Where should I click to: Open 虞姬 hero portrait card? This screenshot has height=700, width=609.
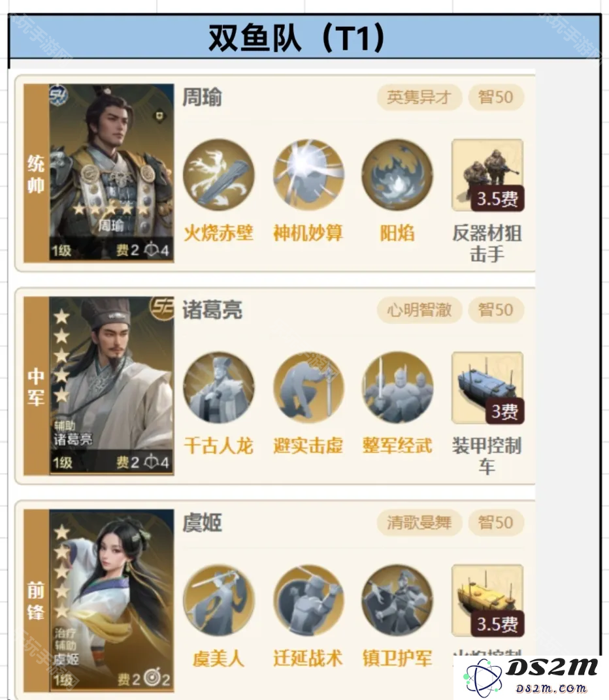click(x=111, y=601)
